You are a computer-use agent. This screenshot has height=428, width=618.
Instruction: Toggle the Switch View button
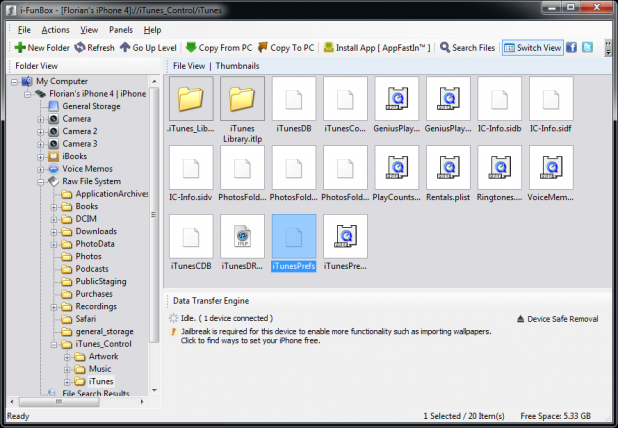[x=532, y=48]
